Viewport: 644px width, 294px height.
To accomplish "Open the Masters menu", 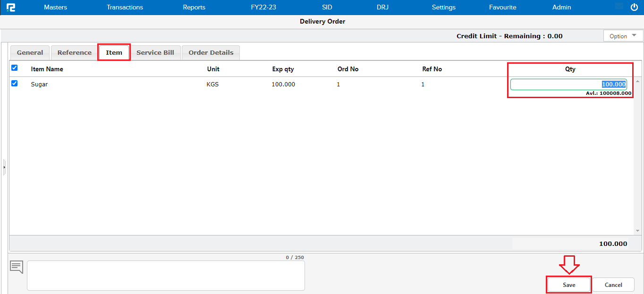I will (55, 7).
